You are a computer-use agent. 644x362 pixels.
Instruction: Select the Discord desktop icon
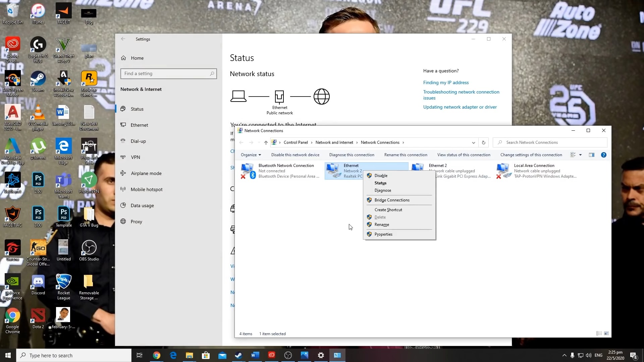tap(38, 285)
